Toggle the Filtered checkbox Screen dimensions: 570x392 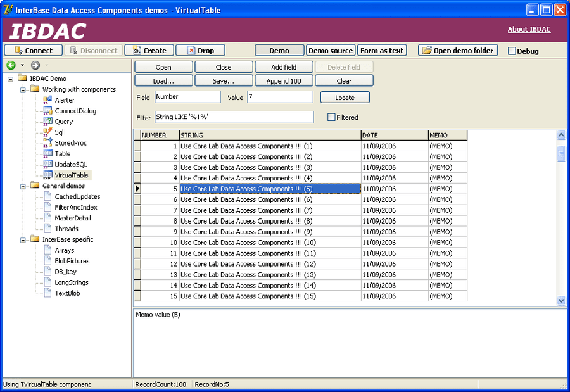[x=331, y=117]
